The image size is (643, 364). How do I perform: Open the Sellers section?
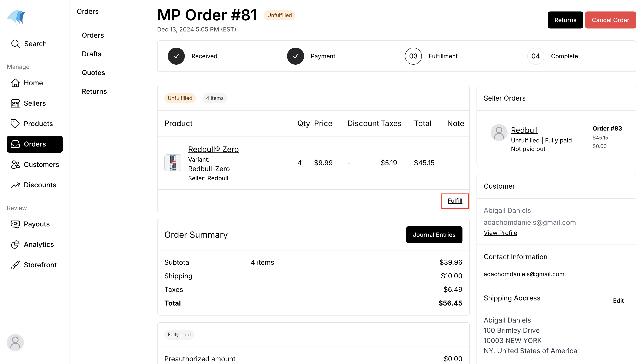[34, 103]
